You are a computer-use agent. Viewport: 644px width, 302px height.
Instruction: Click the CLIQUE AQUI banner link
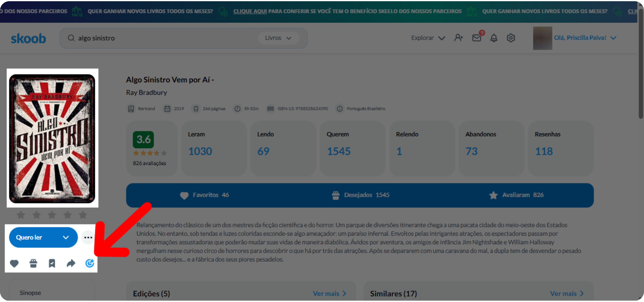pyautogui.click(x=250, y=11)
